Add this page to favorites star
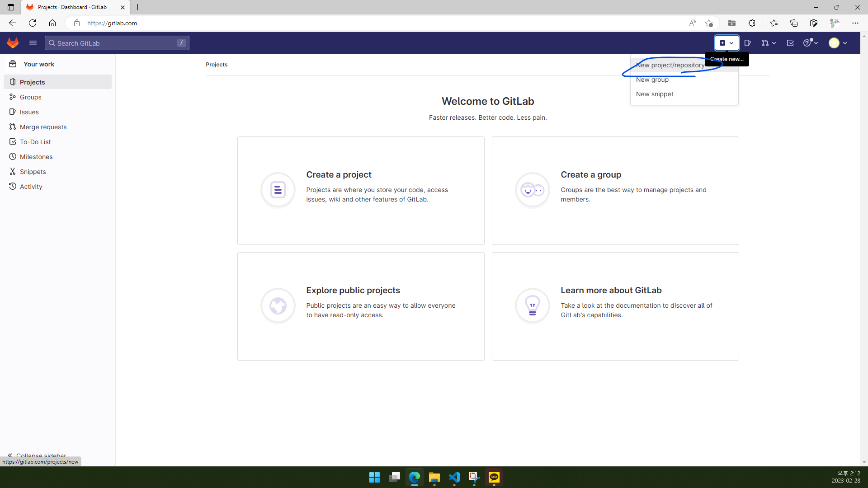Screen dimensions: 868x488 [708, 23]
